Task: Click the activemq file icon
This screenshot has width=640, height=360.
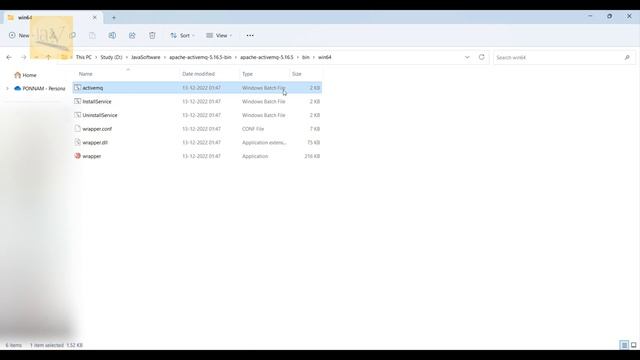Action: [78, 88]
